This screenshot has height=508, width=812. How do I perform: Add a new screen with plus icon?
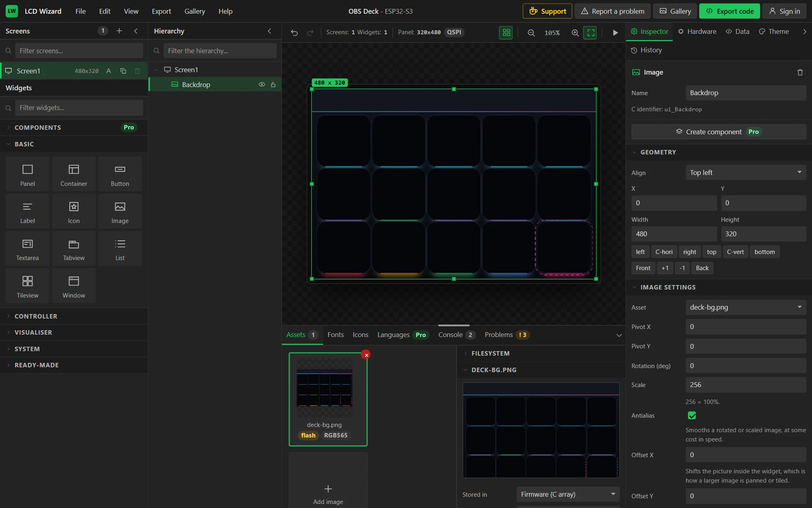click(x=119, y=31)
